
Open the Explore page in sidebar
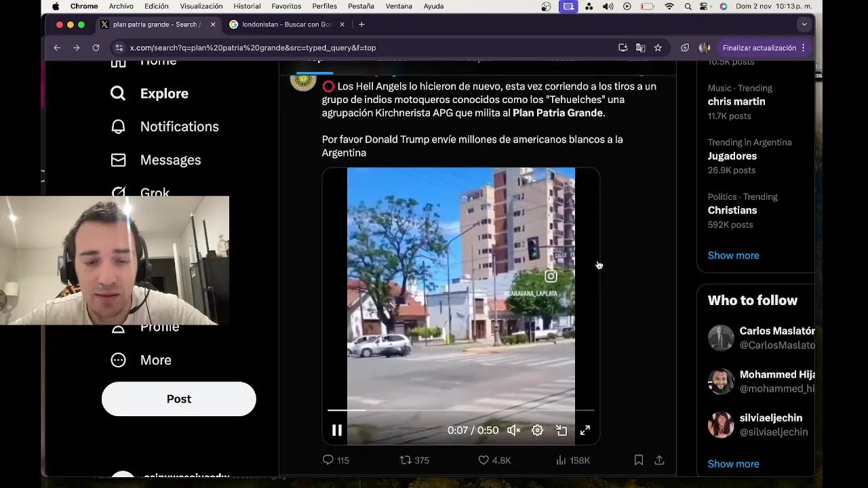pos(149,94)
